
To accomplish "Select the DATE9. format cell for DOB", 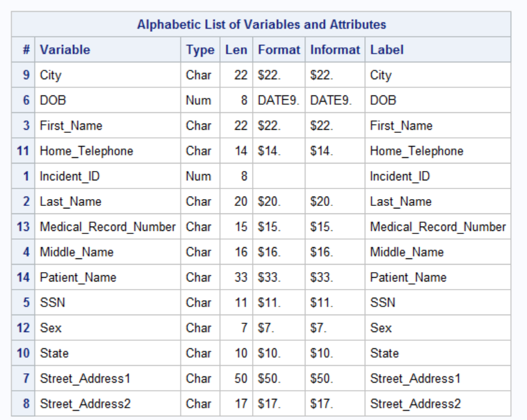I will coord(278,100).
